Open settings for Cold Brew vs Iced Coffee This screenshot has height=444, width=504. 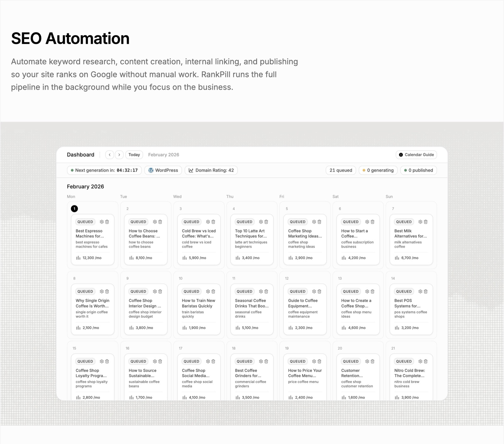[208, 222]
